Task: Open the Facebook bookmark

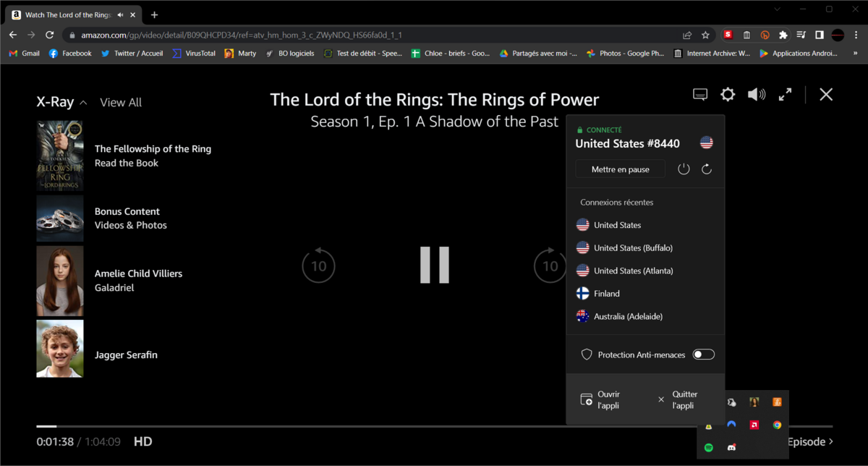Action: [x=70, y=54]
